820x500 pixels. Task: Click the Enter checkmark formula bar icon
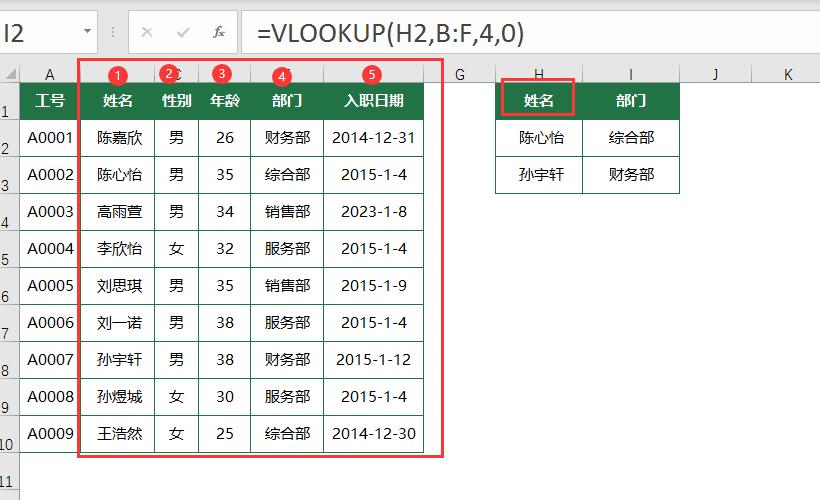(183, 32)
